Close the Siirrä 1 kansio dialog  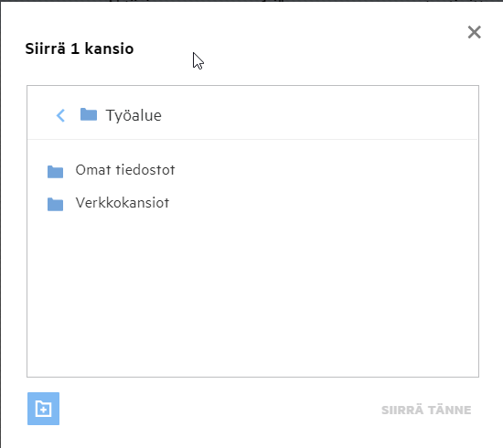pos(474,32)
